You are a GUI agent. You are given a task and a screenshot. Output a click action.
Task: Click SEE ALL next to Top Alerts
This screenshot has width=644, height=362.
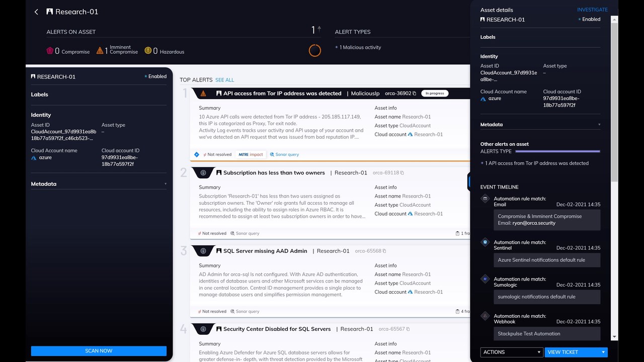point(224,80)
